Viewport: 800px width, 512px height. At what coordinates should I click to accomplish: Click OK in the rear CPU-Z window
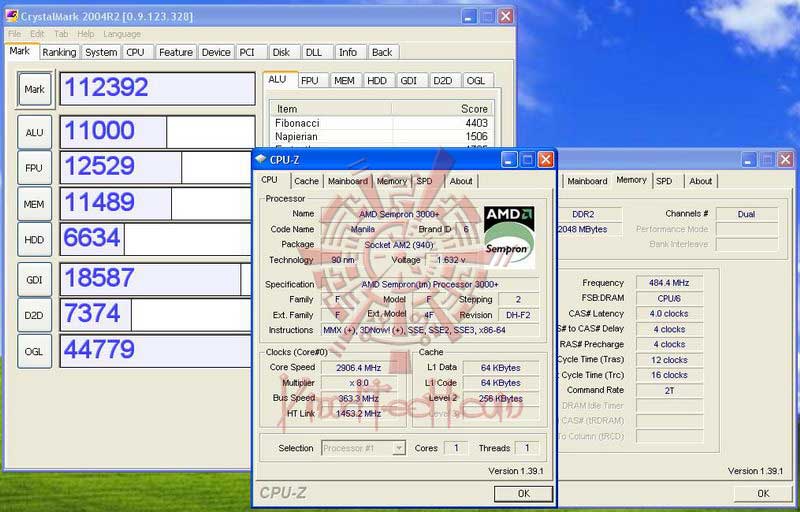[763, 494]
